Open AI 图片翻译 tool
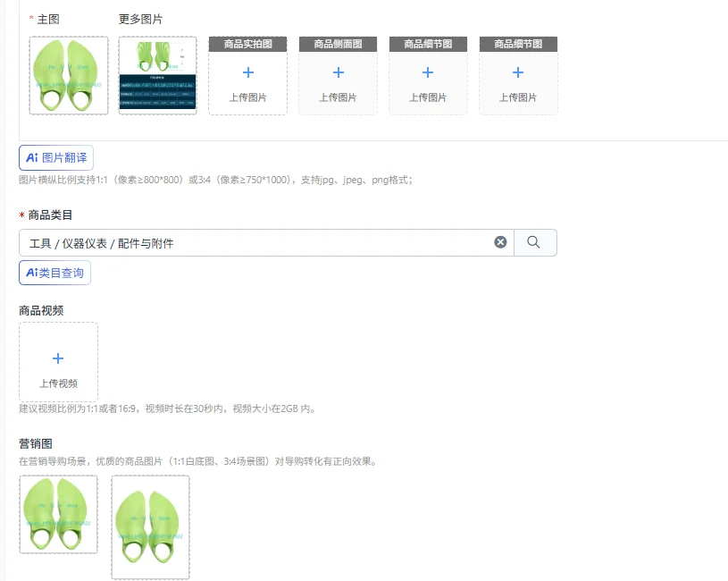Image resolution: width=728 pixels, height=581 pixels. click(56, 158)
